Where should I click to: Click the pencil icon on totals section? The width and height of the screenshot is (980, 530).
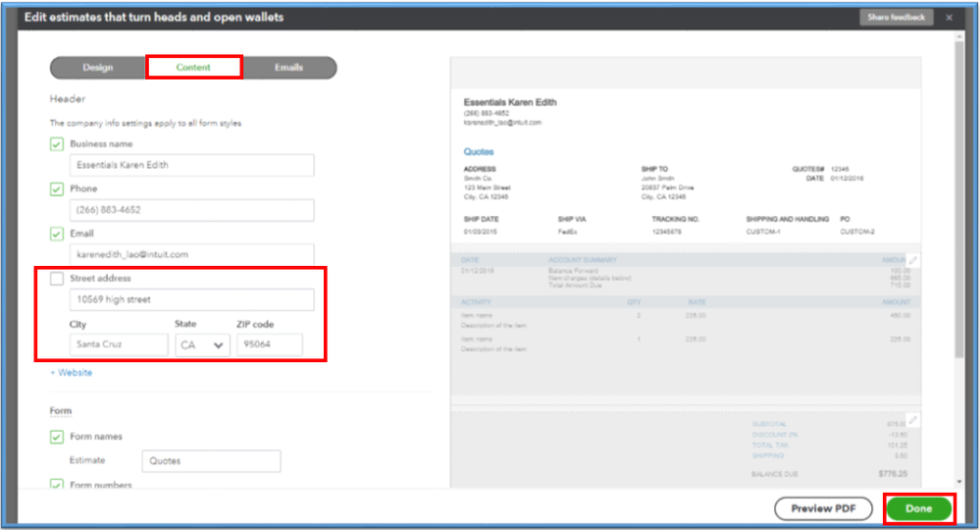pyautogui.click(x=912, y=421)
